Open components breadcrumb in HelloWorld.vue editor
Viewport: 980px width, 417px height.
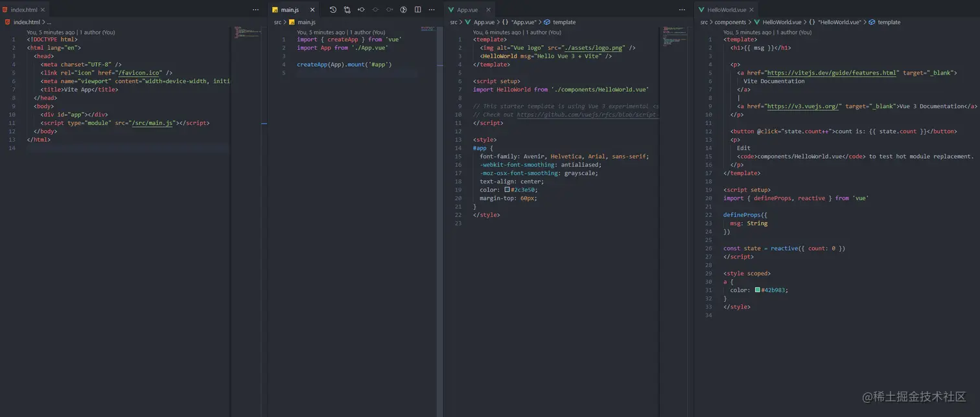point(730,22)
